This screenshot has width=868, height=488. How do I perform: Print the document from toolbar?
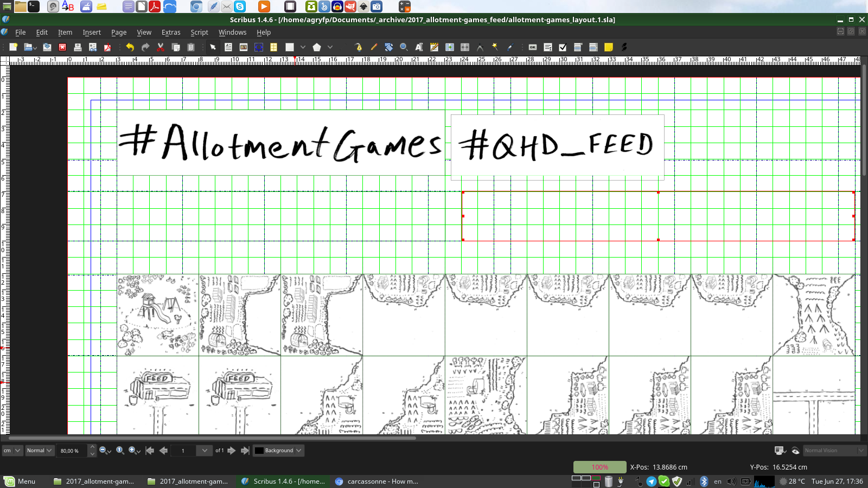pyautogui.click(x=78, y=47)
